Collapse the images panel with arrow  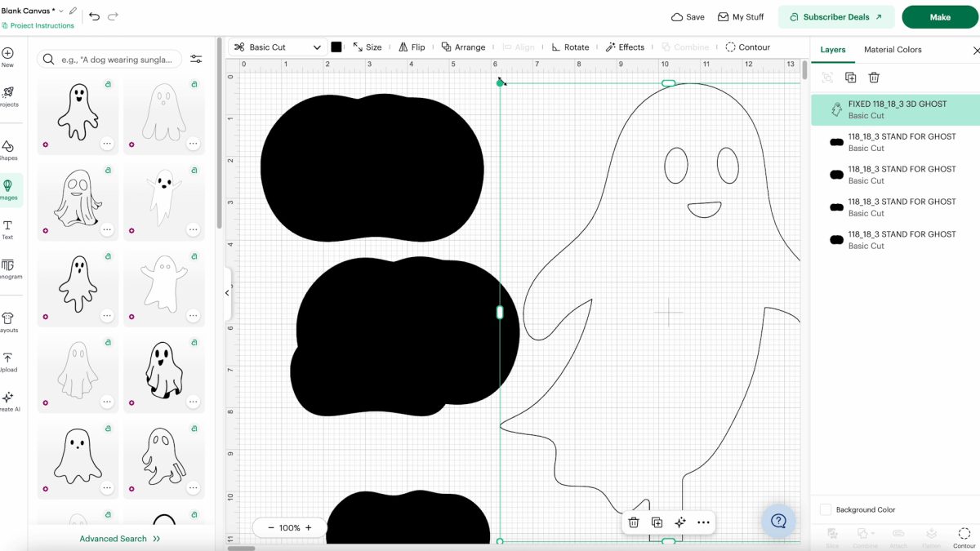227,293
